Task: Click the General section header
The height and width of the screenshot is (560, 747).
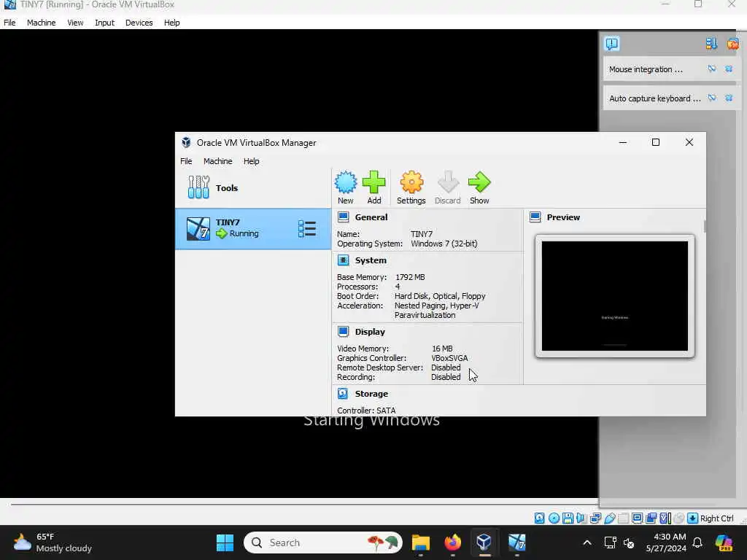Action: point(371,217)
